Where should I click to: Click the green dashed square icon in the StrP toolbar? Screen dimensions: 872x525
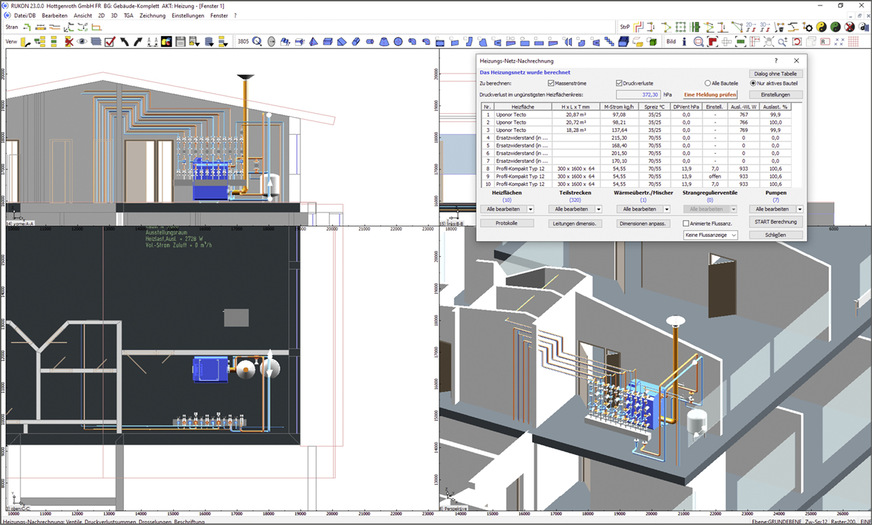(680, 27)
